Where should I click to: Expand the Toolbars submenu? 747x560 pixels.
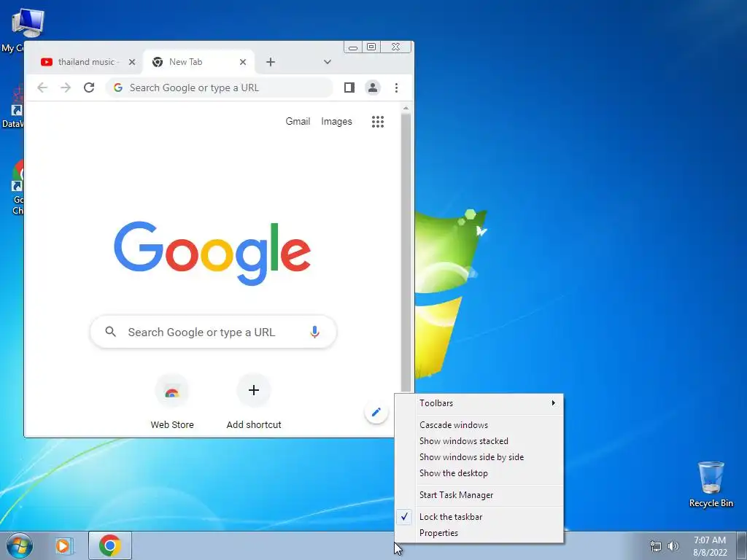(x=479, y=402)
